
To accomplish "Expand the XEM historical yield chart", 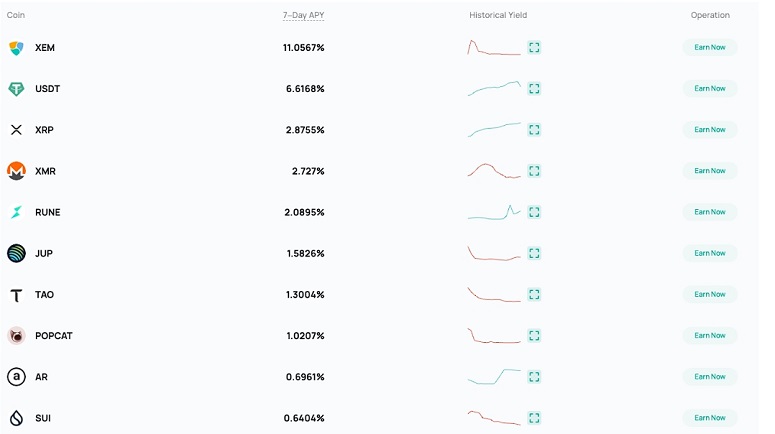I will tap(534, 47).
